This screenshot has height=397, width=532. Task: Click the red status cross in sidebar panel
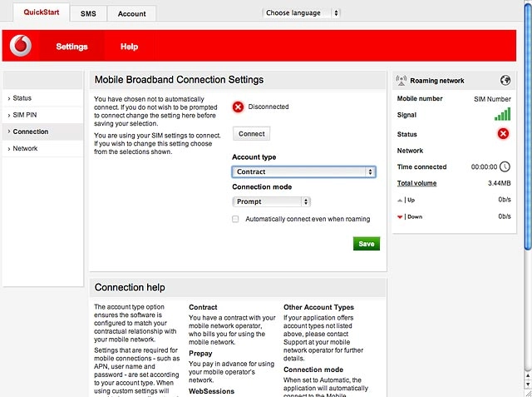(x=503, y=134)
